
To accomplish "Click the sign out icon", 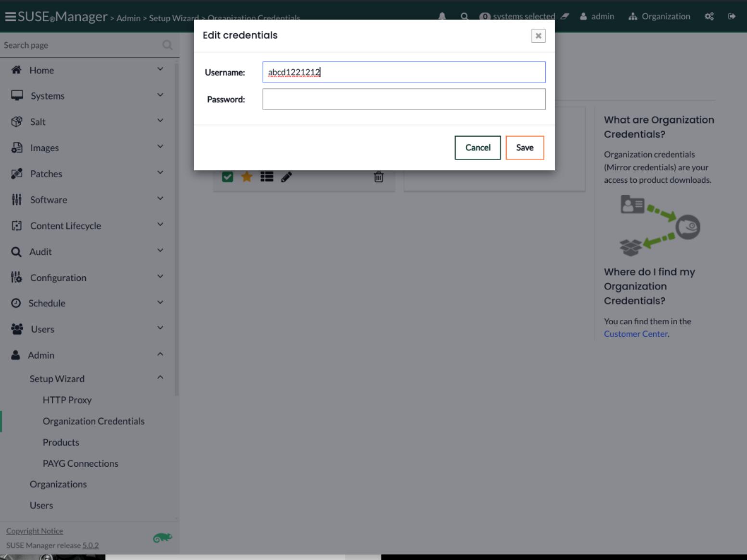I will coord(732,16).
